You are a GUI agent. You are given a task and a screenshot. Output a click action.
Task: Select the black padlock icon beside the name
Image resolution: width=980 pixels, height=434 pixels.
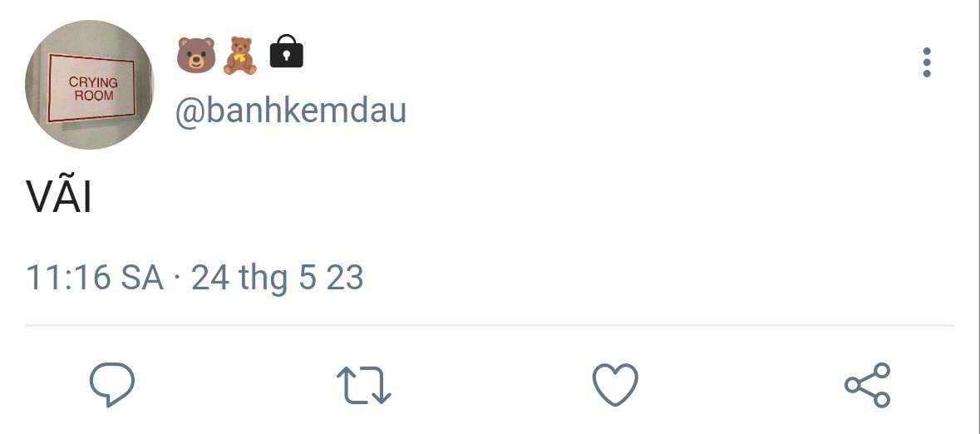[286, 52]
